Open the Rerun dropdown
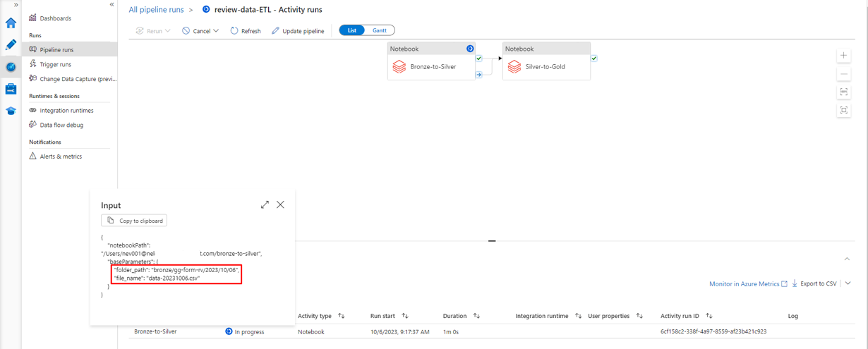 click(x=153, y=31)
